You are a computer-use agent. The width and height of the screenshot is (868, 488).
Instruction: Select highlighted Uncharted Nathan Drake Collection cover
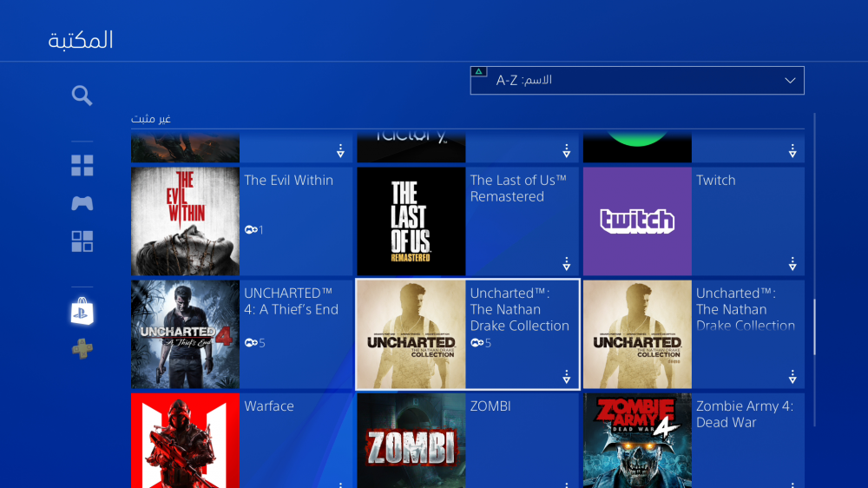pyautogui.click(x=411, y=334)
